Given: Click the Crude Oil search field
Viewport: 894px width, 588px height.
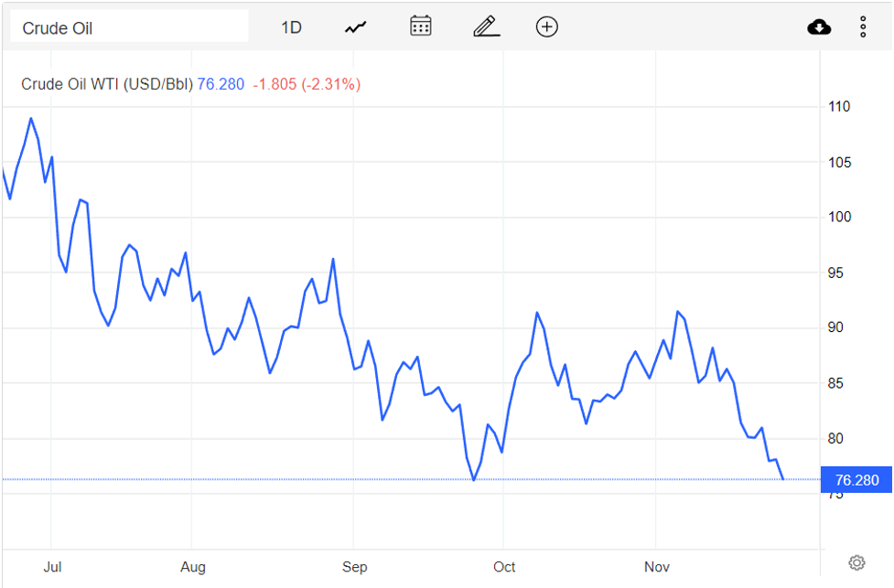Looking at the screenshot, I should [x=129, y=27].
